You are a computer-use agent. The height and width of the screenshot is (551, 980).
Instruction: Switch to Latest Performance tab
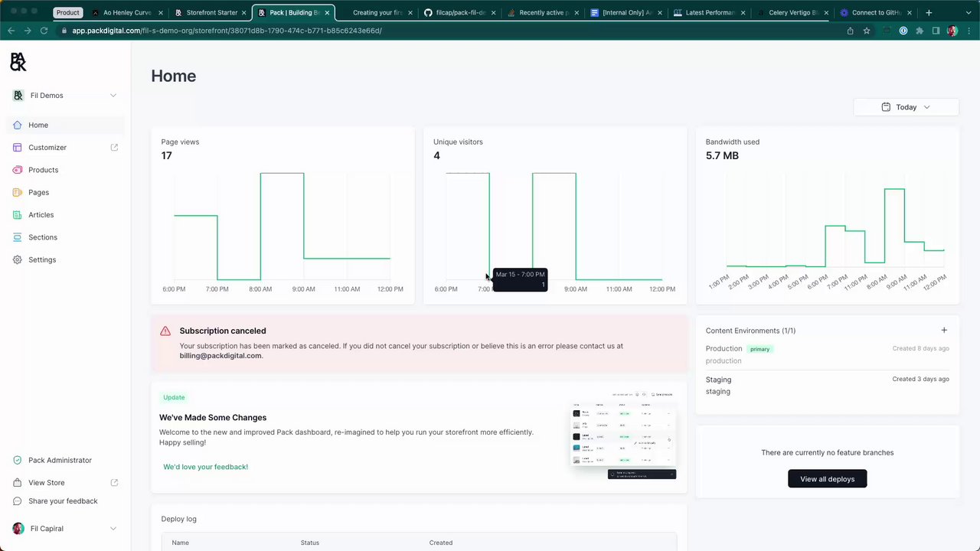[x=710, y=12]
